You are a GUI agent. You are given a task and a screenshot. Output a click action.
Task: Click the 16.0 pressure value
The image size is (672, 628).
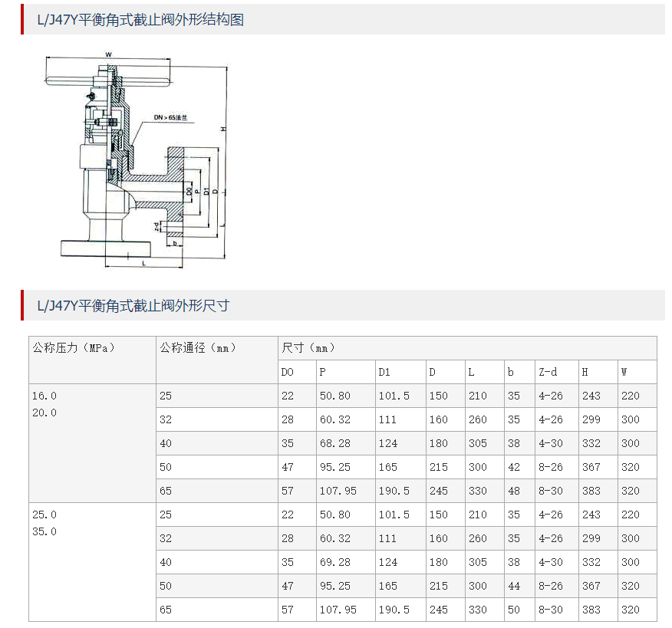click(44, 396)
